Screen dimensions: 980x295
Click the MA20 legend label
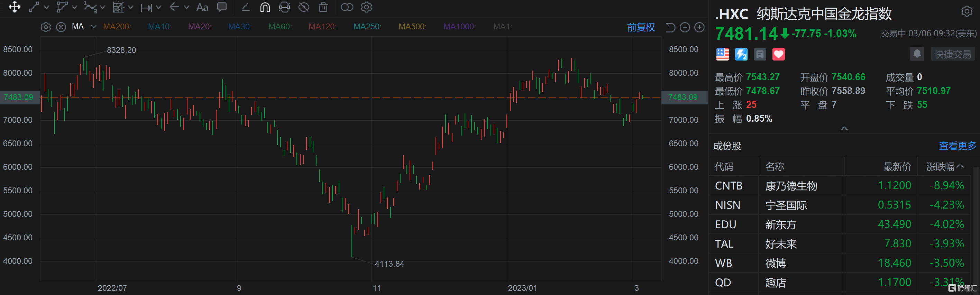[200, 27]
